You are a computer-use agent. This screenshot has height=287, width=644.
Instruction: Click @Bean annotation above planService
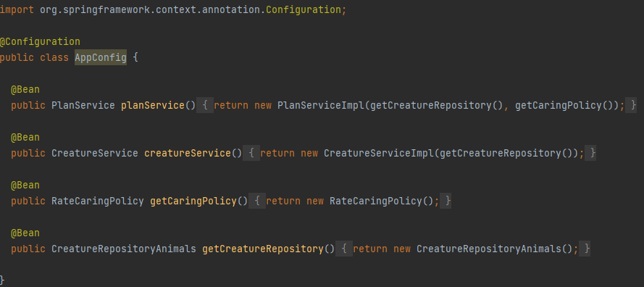point(25,90)
